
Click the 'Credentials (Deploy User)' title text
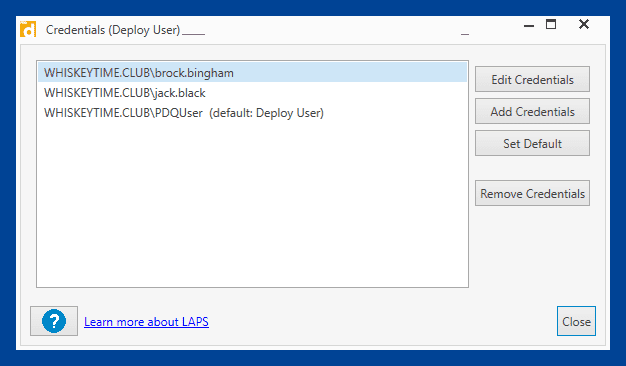pyautogui.click(x=113, y=30)
